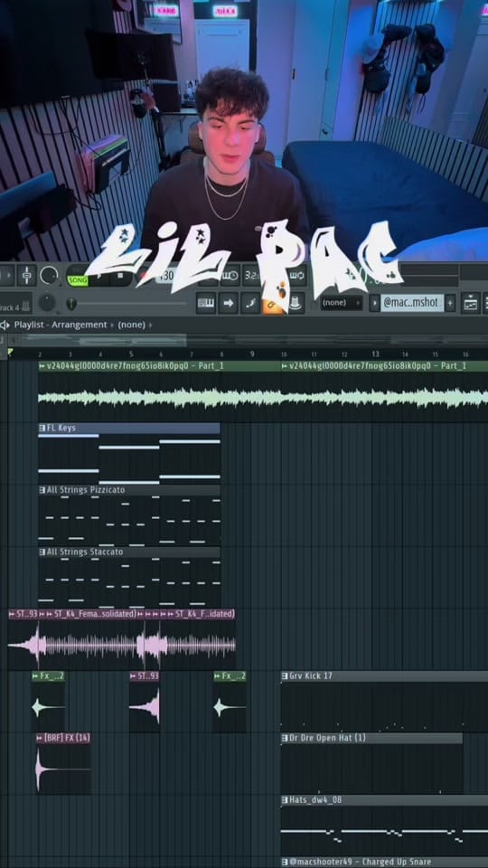Select All Strings Pizzicato pattern title
Screen dimensions: 488x868
coord(86,490)
